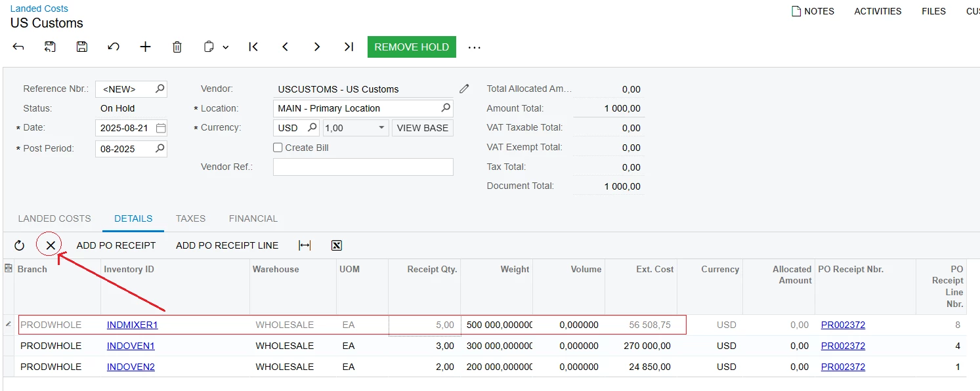Image resolution: width=980 pixels, height=391 pixels.
Task: Expand the clipboard dropdown arrow
Action: coord(225,47)
